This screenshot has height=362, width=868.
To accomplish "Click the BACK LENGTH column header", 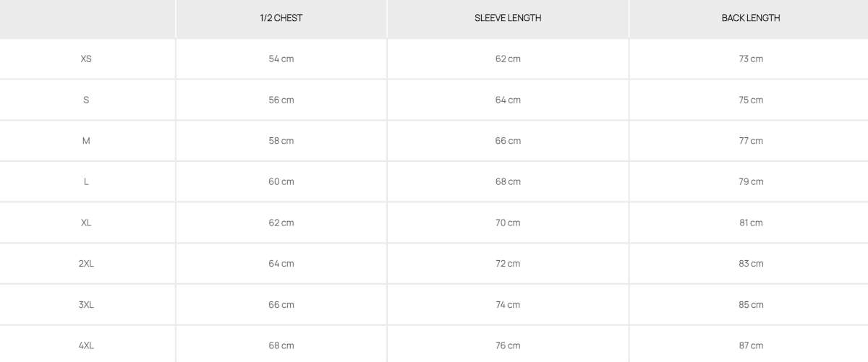I will point(751,18).
